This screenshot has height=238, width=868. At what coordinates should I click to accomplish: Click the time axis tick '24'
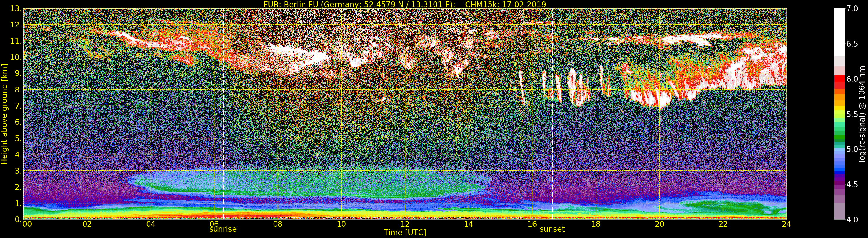click(786, 224)
